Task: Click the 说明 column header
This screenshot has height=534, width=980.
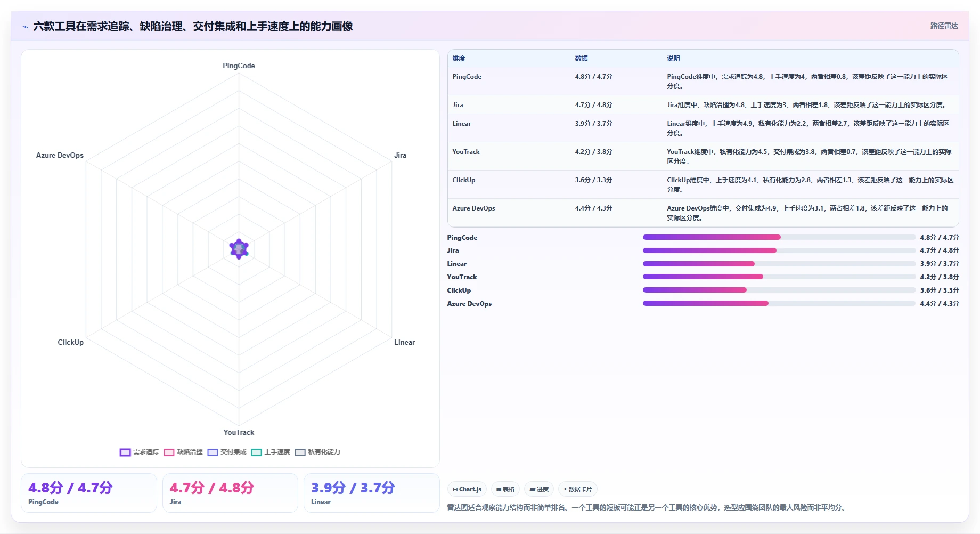Action: (x=673, y=59)
